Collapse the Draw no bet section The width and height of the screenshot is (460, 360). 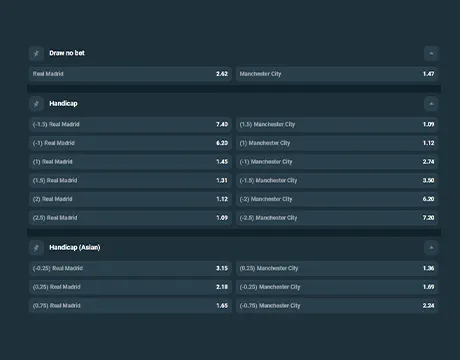pos(431,53)
